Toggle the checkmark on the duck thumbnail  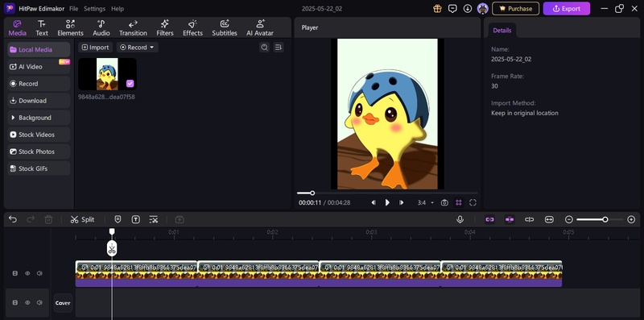(x=130, y=84)
